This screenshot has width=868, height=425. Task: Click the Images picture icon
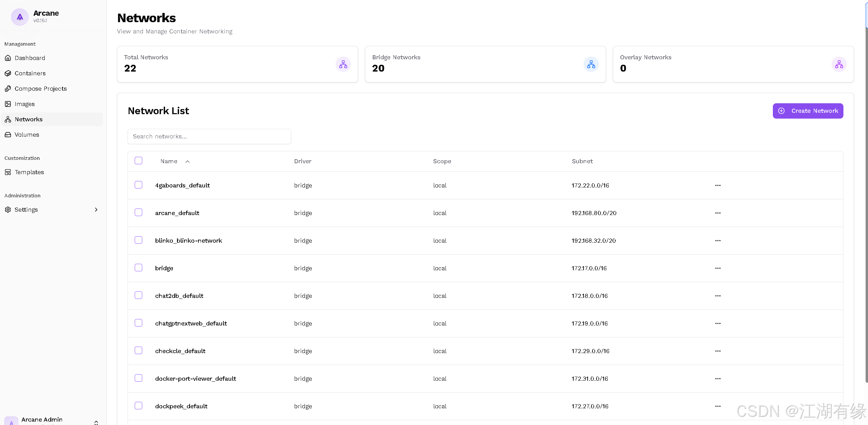click(x=8, y=104)
